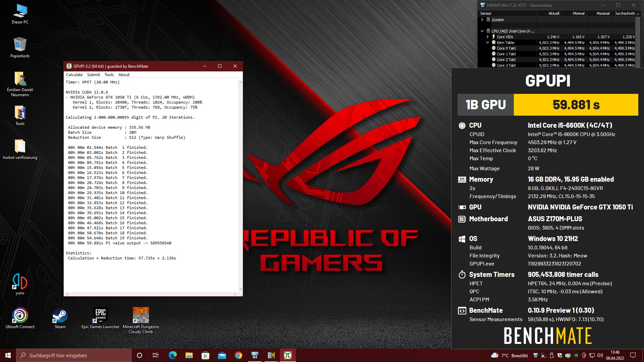Switch to GPUPI taskbar button
Viewport: 644px width, 362px height.
pos(287,355)
